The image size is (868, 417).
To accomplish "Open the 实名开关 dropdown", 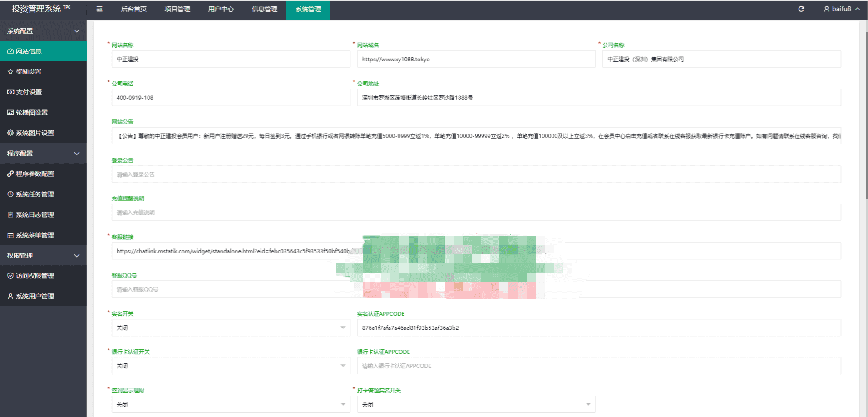I will tap(231, 328).
